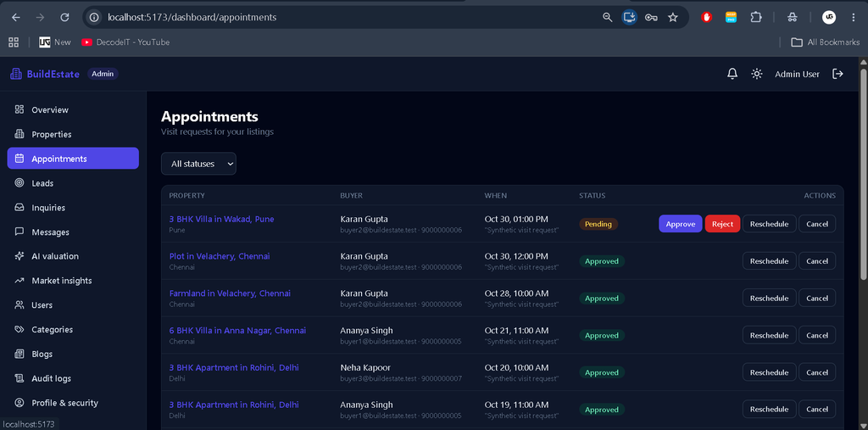Open the Leads menu item
This screenshot has width=868, height=430.
click(x=73, y=183)
